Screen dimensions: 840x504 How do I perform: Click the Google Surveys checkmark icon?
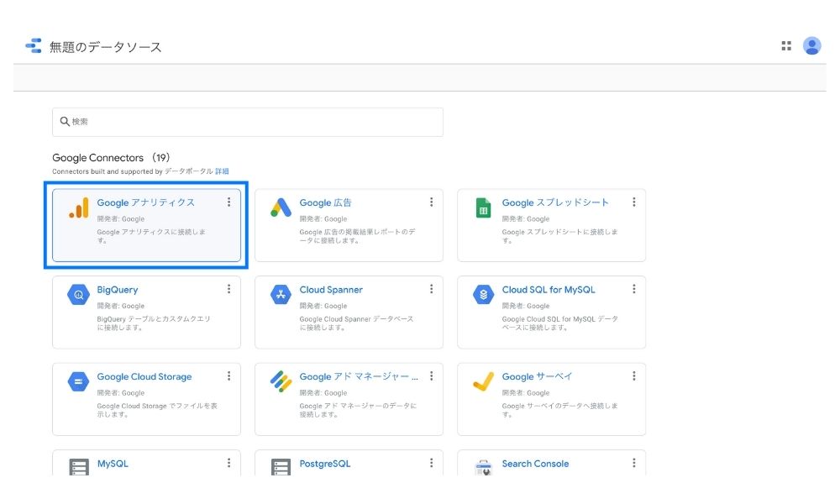pos(483,382)
